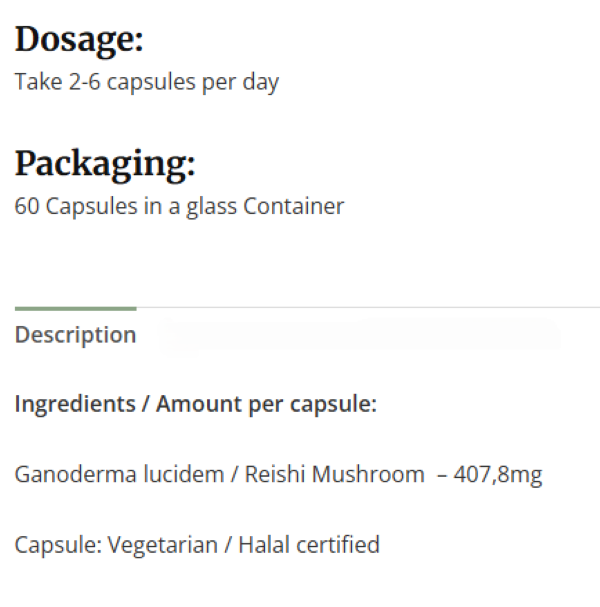Click the word "Ingredients" in the bold label
The height and width of the screenshot is (607, 600).
coord(75,405)
